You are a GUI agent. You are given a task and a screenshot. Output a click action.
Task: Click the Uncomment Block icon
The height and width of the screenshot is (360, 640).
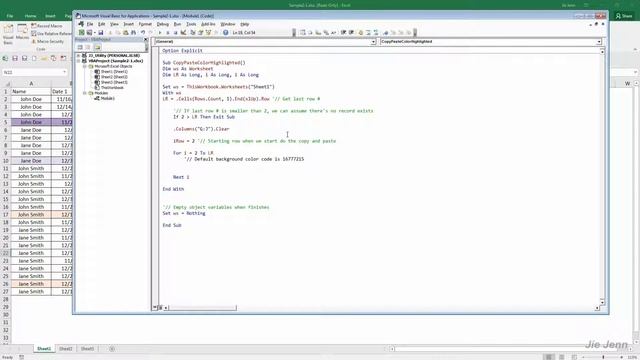(376, 33)
